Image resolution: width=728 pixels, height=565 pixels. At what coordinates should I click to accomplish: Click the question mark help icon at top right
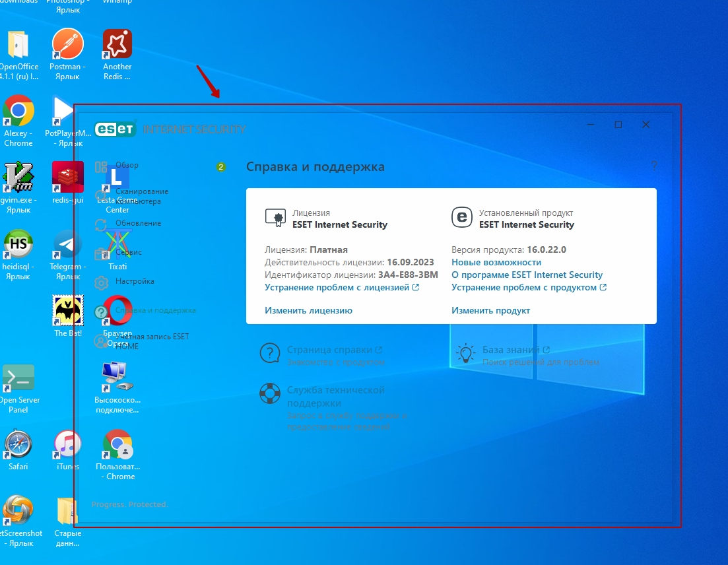click(653, 165)
